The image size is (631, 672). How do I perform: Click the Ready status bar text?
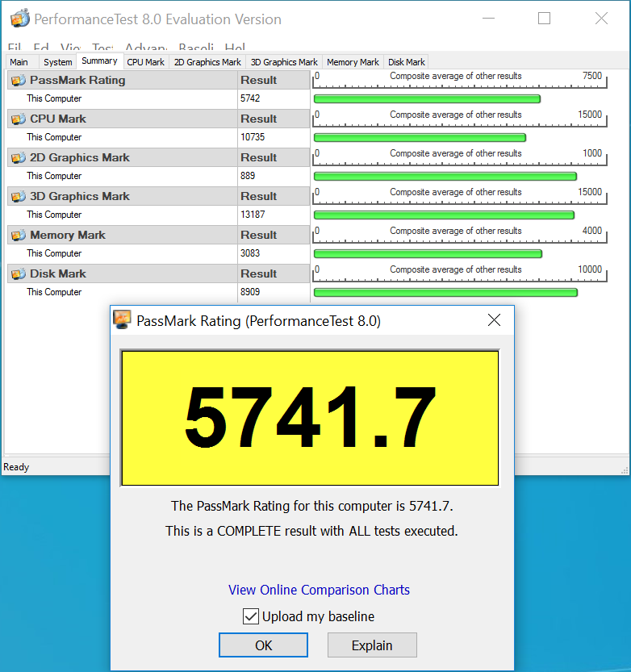(x=16, y=467)
